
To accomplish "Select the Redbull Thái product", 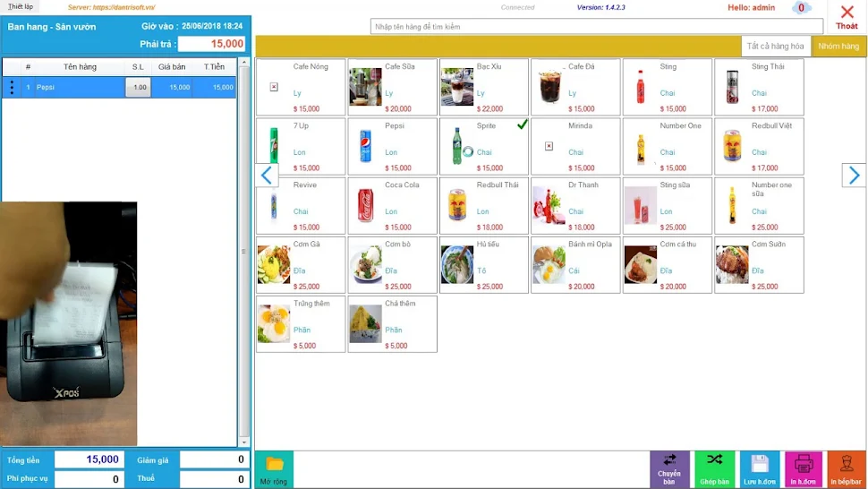I will (484, 205).
